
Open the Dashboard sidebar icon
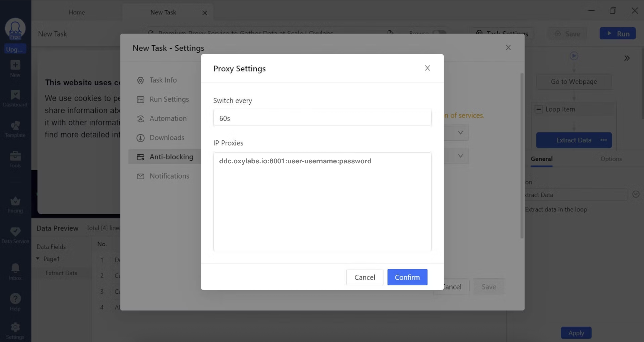click(x=15, y=95)
